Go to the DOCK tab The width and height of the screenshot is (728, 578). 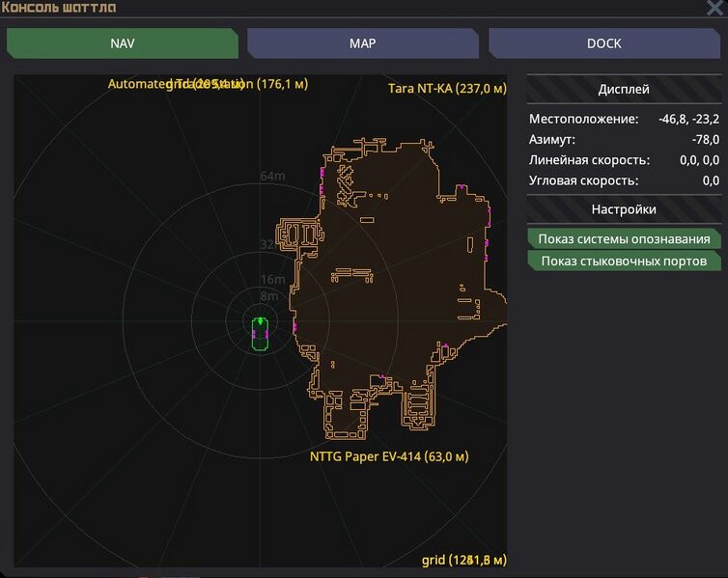click(603, 43)
